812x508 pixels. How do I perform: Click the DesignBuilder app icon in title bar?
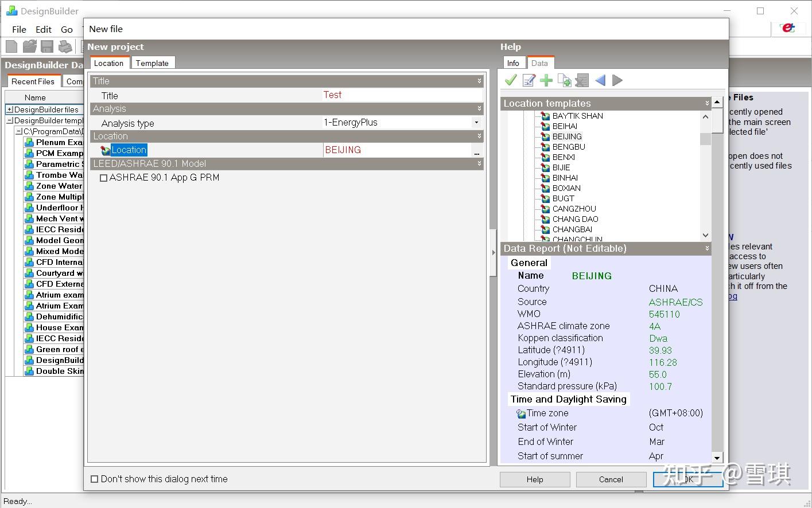click(11, 11)
